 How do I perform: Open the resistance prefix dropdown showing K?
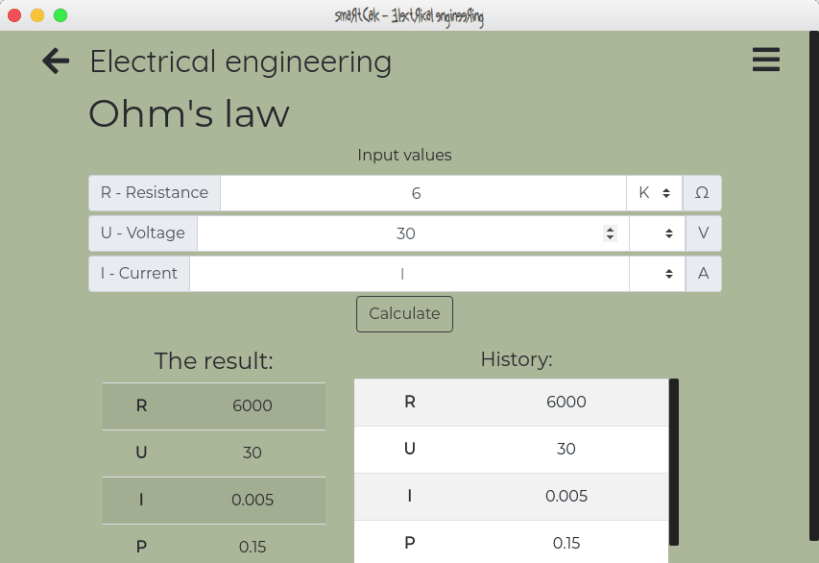point(654,193)
